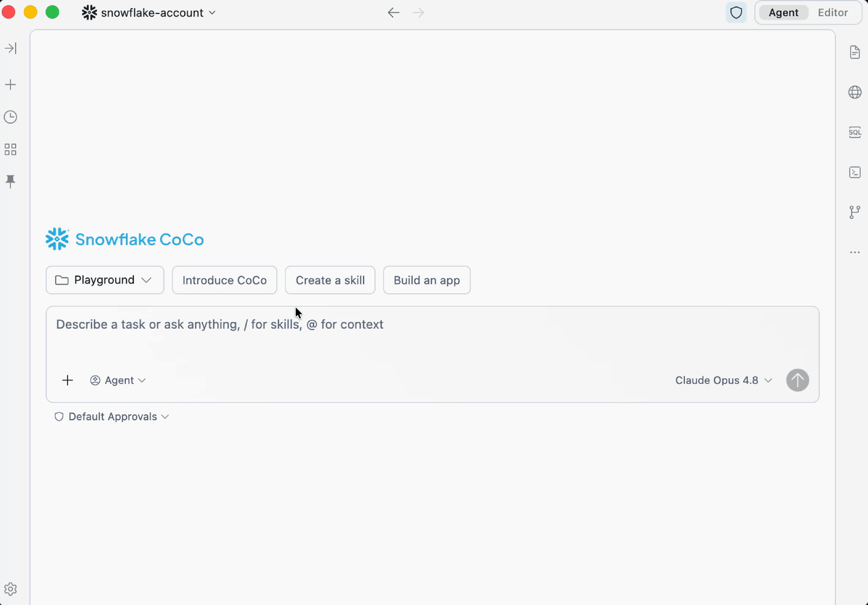Open the document panel icon on right
Viewport: 868px width, 605px height.
point(855,52)
